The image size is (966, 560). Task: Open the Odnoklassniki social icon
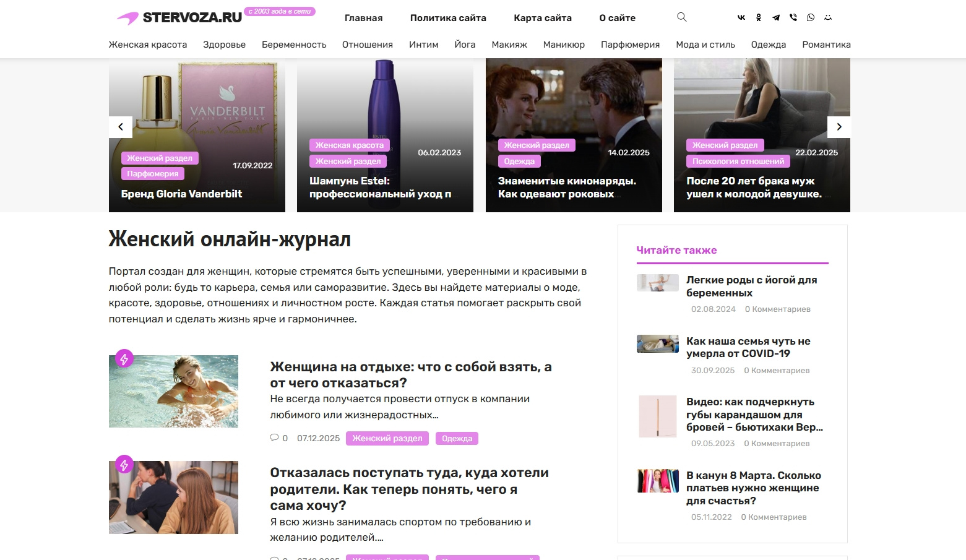click(759, 17)
